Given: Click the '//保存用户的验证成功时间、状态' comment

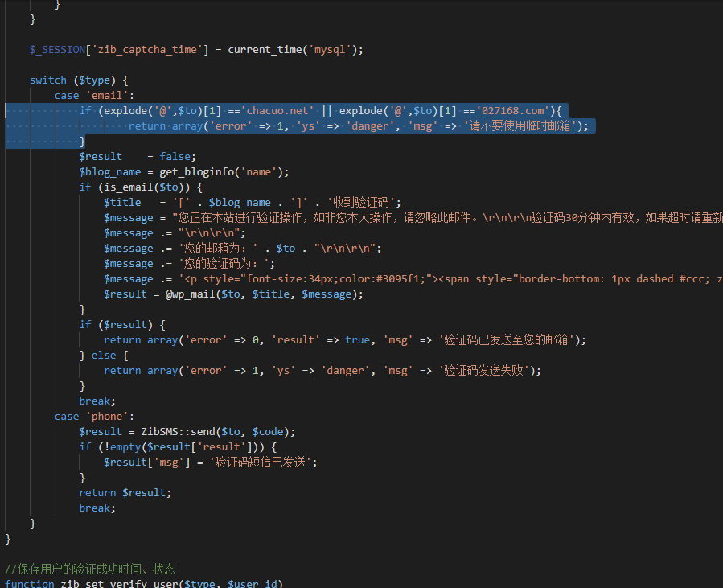Looking at the screenshot, I should [x=89, y=569].
